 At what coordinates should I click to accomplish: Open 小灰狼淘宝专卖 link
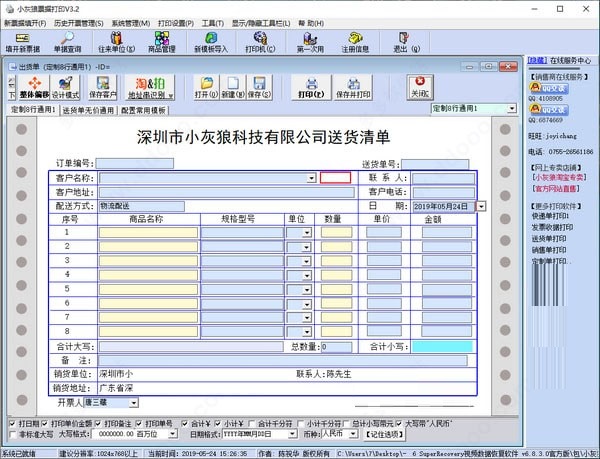pos(559,177)
